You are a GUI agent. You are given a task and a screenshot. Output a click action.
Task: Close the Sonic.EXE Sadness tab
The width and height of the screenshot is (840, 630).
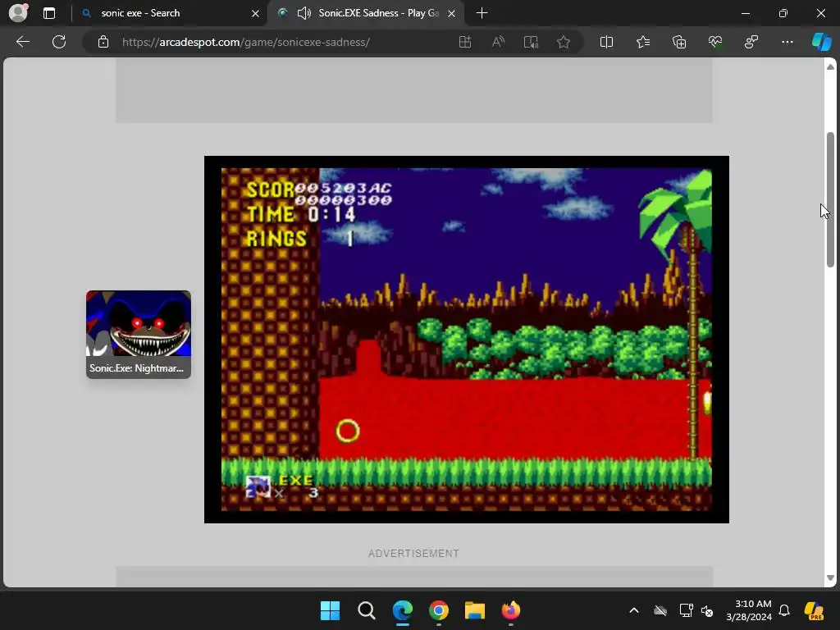coord(452,13)
